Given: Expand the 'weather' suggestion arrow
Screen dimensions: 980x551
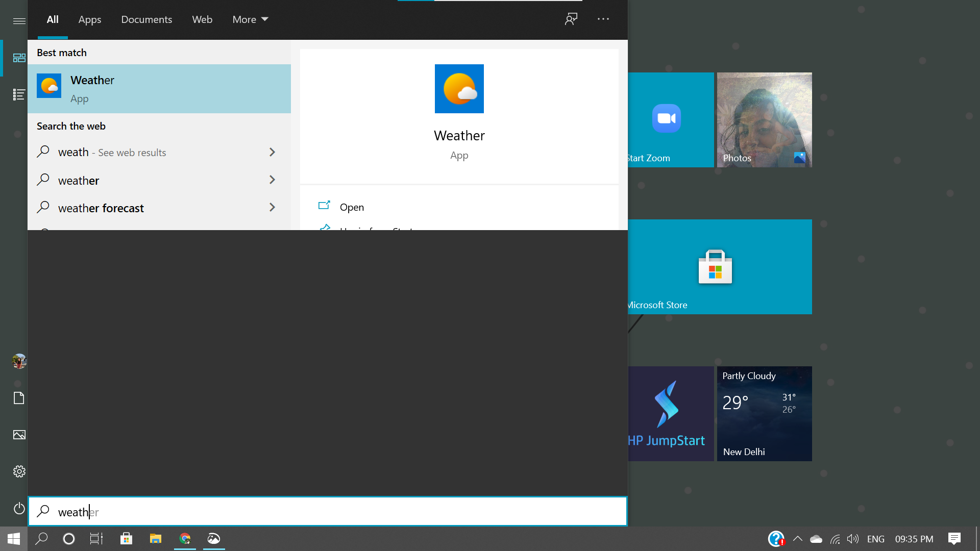Looking at the screenshot, I should 272,180.
